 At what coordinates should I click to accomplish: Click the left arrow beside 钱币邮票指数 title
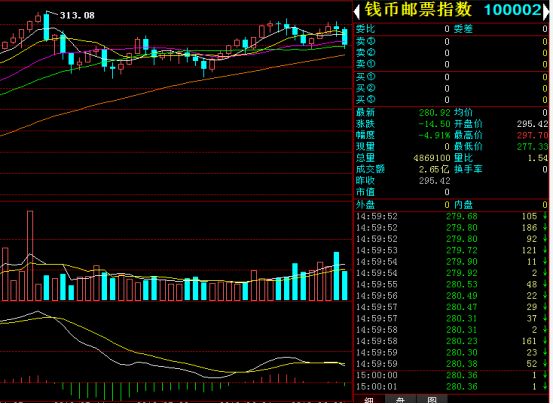357,11
